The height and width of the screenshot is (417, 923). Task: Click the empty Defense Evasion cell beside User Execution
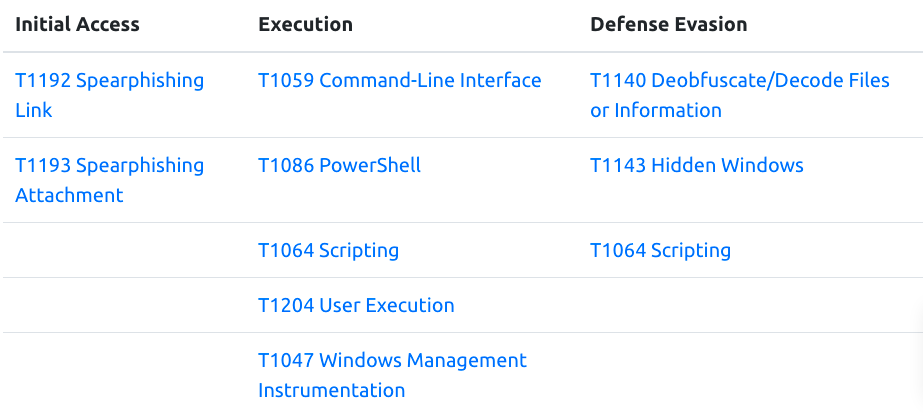tap(748, 306)
